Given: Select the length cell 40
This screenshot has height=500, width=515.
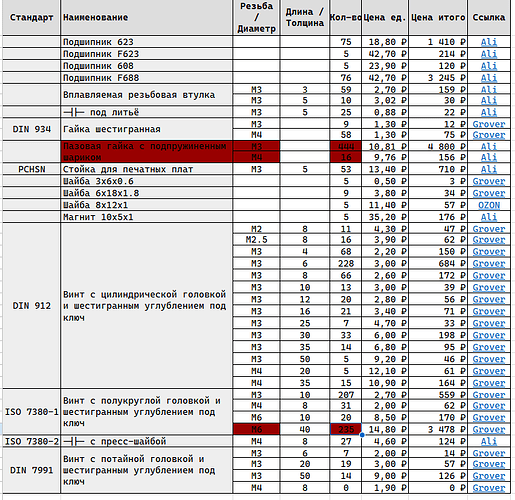Looking at the screenshot, I should coord(305,429).
